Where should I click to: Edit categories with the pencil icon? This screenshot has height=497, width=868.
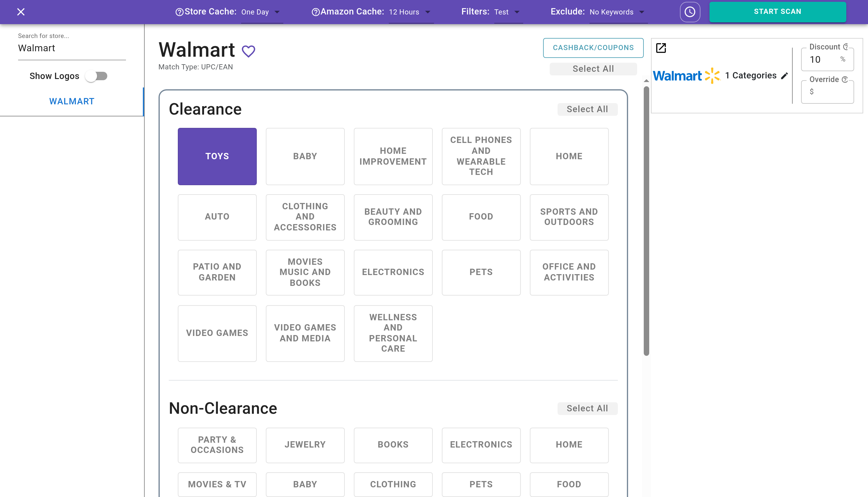(785, 76)
